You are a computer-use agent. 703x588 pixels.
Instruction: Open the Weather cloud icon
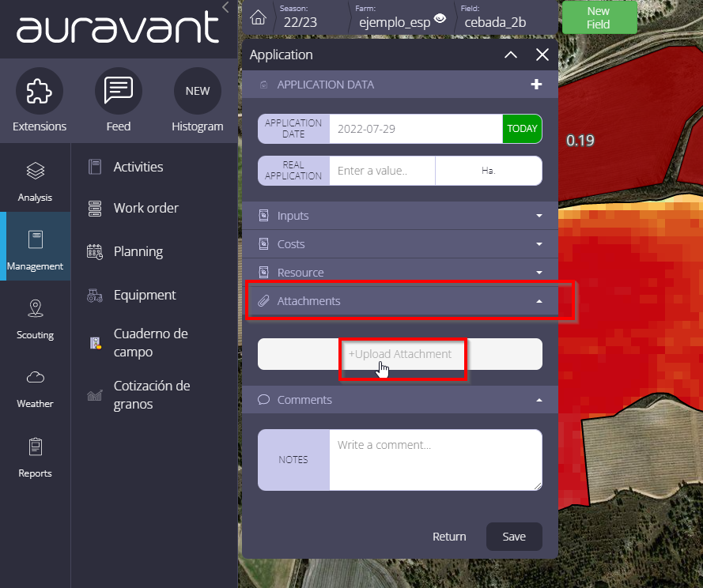click(x=36, y=377)
